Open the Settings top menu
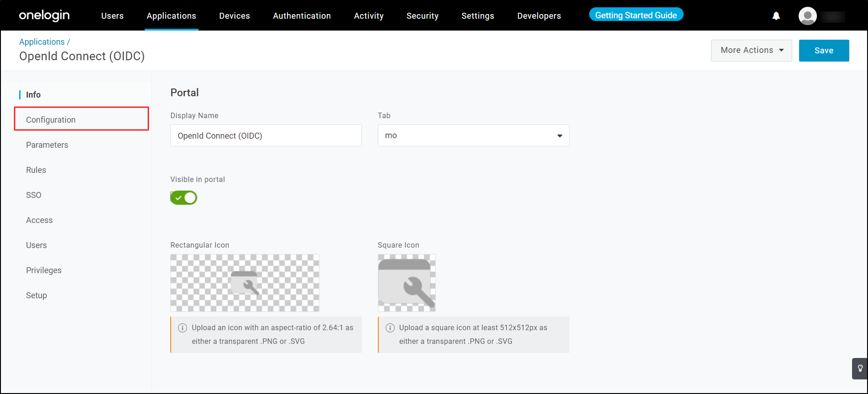 coord(478,16)
